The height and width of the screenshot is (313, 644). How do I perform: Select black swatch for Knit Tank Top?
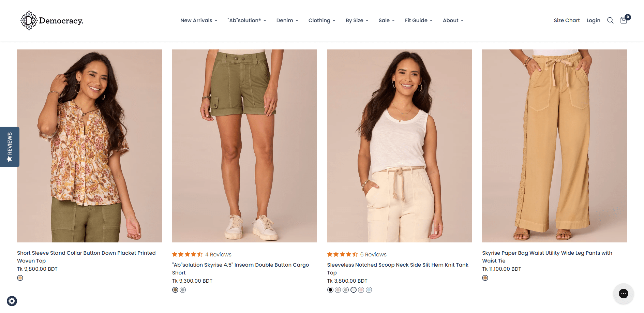[330, 290]
